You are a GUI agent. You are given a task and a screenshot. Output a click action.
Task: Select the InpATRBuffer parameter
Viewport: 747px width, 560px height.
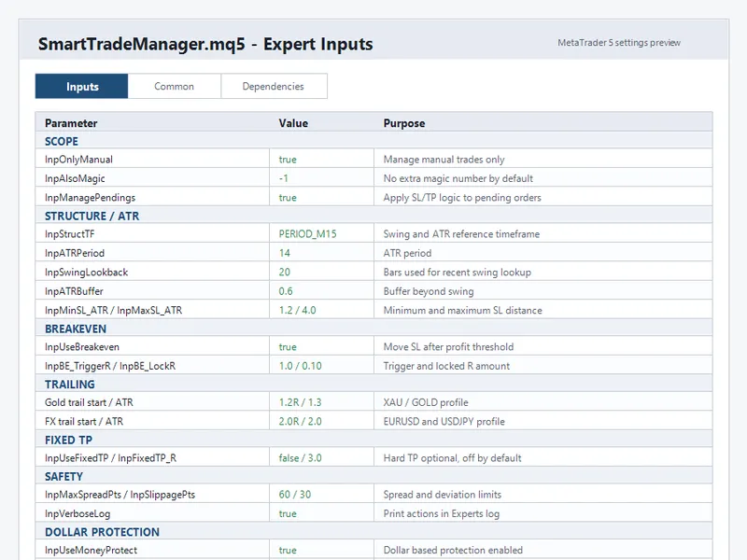tap(74, 291)
